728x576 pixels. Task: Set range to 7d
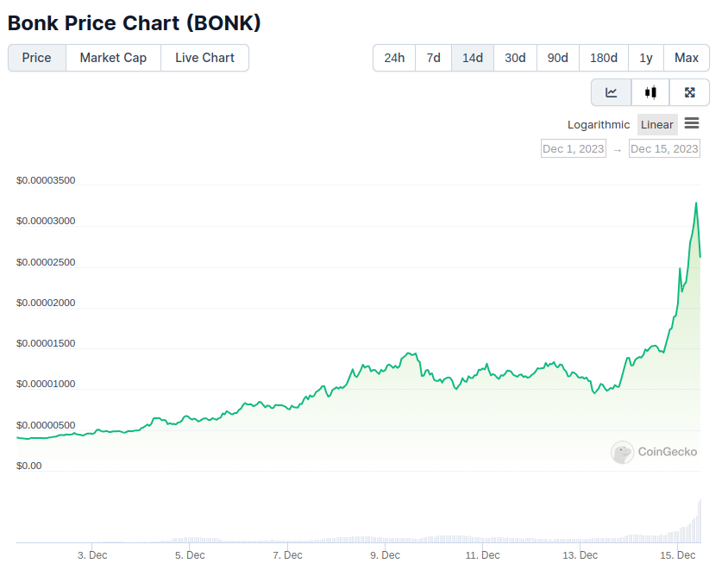(x=433, y=58)
